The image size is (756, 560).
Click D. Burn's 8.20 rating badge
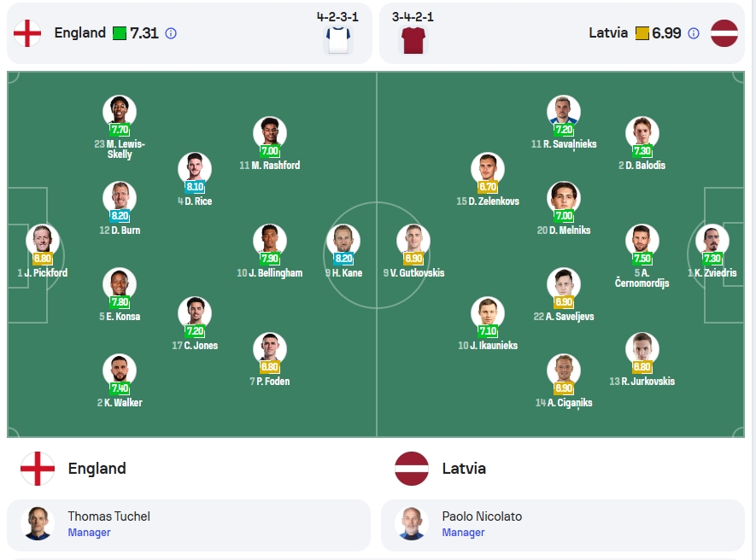pos(120,216)
